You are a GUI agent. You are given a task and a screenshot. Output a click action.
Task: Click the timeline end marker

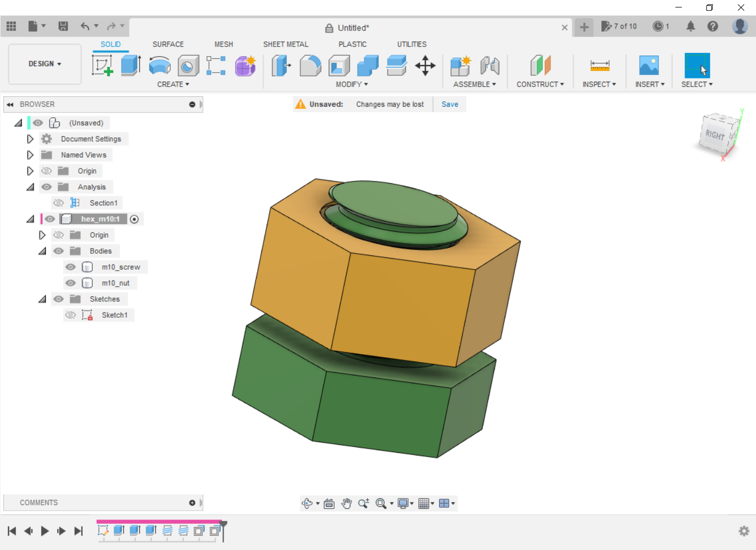point(224,526)
